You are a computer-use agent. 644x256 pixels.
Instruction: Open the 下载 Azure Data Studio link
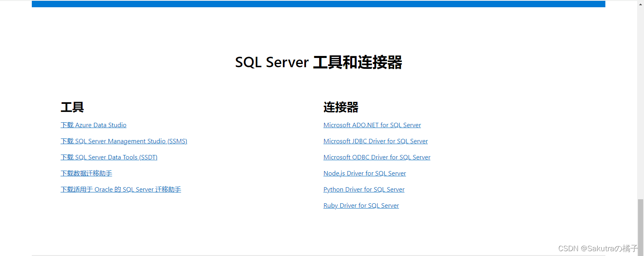point(93,125)
